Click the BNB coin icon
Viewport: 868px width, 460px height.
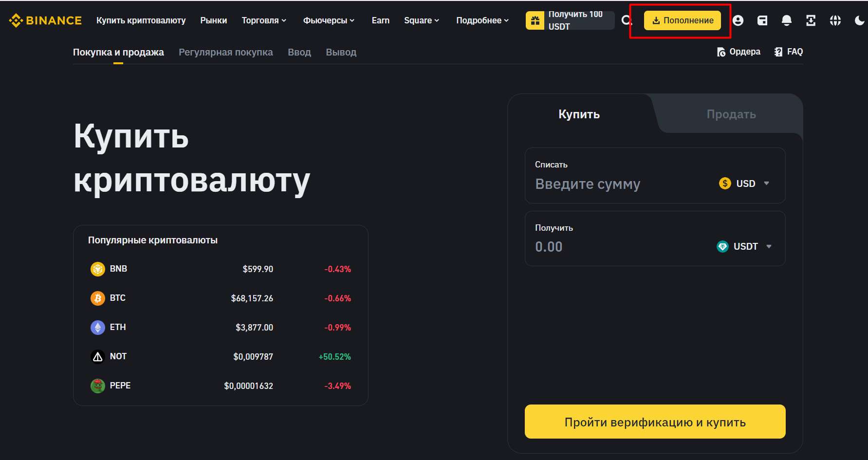tap(98, 269)
